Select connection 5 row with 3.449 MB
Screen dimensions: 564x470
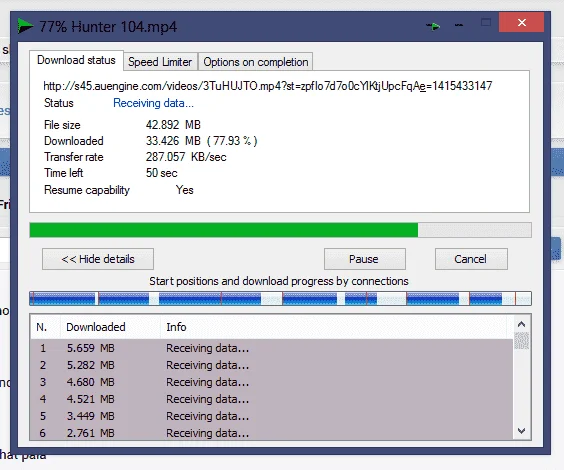(x=272, y=416)
